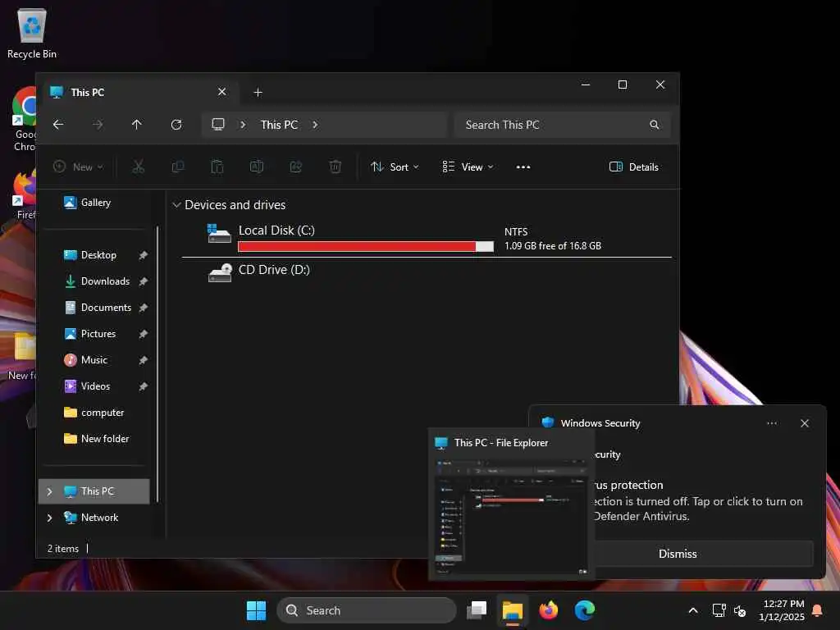Click the sidebar vertical scrollbar
This screenshot has height=630, width=840.
(x=157, y=364)
